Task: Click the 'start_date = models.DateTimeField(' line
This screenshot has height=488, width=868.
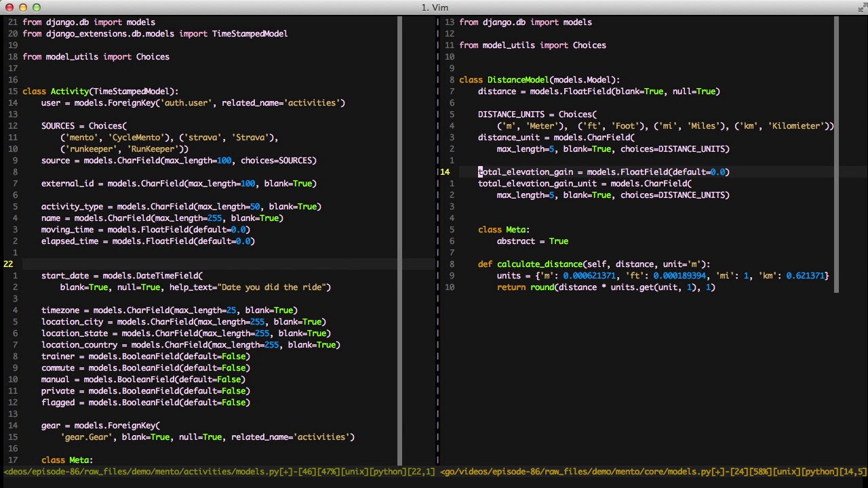Action: point(122,275)
